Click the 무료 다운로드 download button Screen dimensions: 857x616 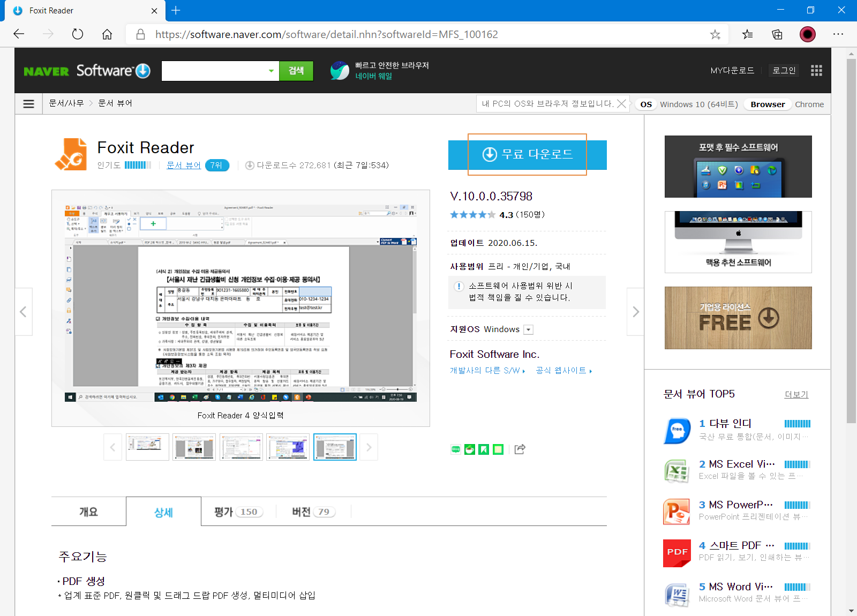tap(528, 155)
